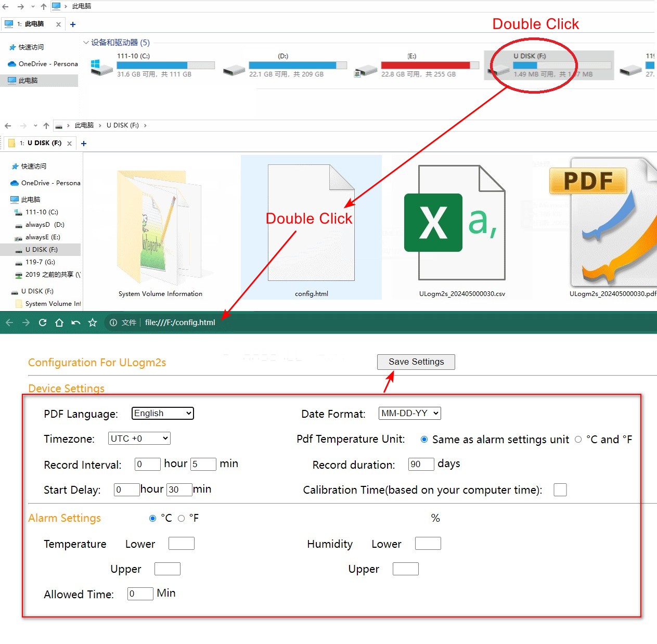
Task: Open the C: drive icon 111-10
Action: click(101, 67)
